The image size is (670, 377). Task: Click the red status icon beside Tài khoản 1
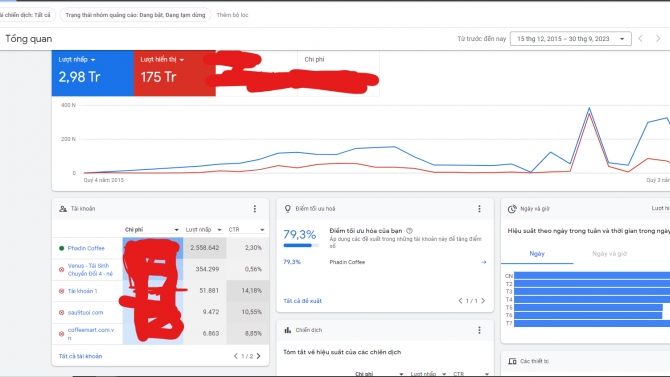[62, 291]
